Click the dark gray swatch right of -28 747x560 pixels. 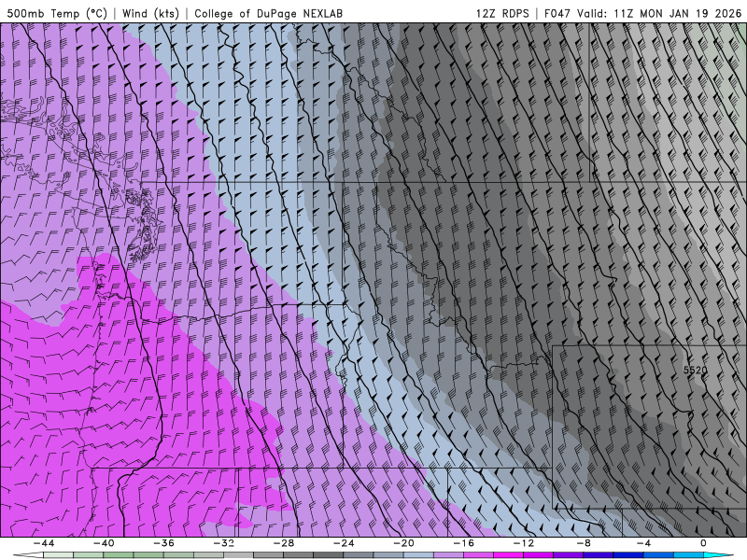pos(298,555)
